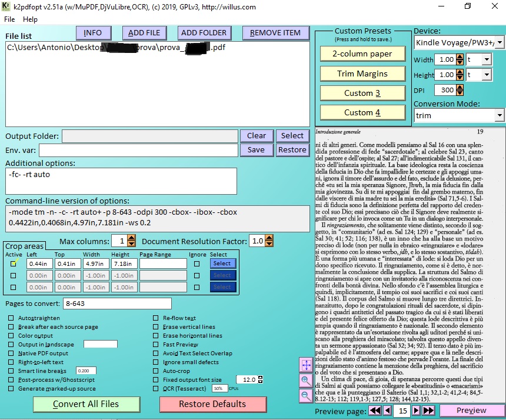Apply the Custom 3 preset
The image size is (506, 420).
coord(362,93)
